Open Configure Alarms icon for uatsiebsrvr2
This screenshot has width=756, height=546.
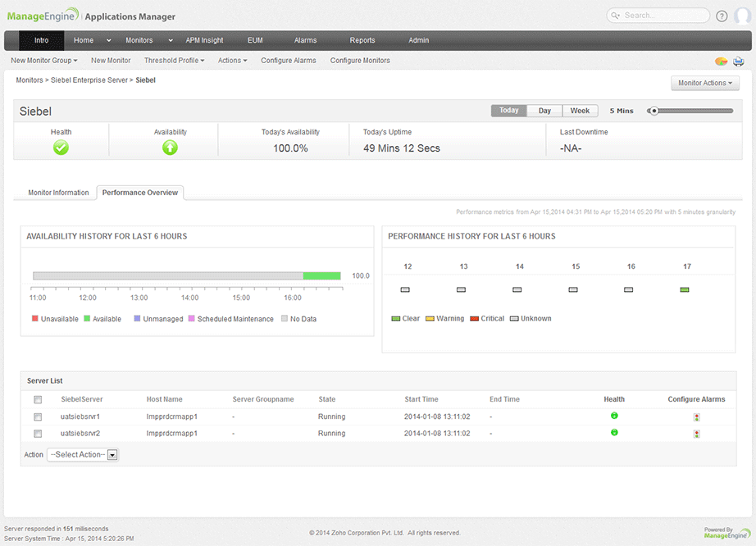tap(696, 434)
